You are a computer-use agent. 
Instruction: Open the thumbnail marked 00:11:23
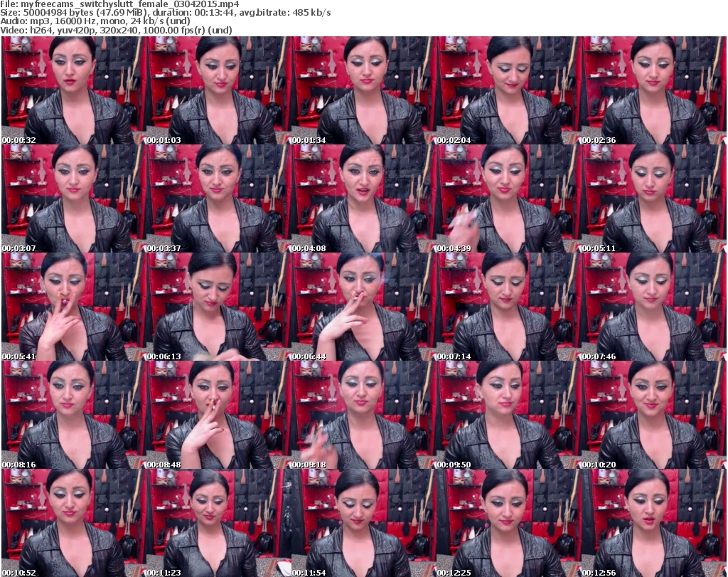(218, 523)
